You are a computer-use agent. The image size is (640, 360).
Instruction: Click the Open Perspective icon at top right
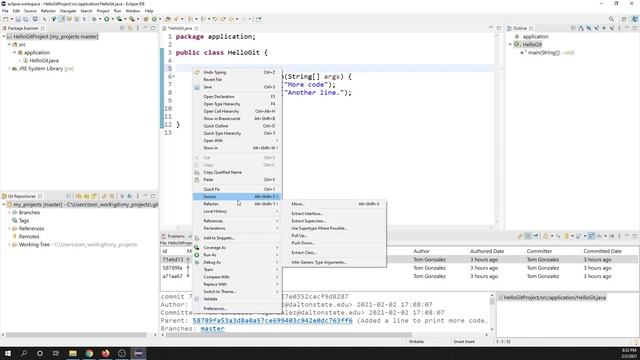click(624, 19)
